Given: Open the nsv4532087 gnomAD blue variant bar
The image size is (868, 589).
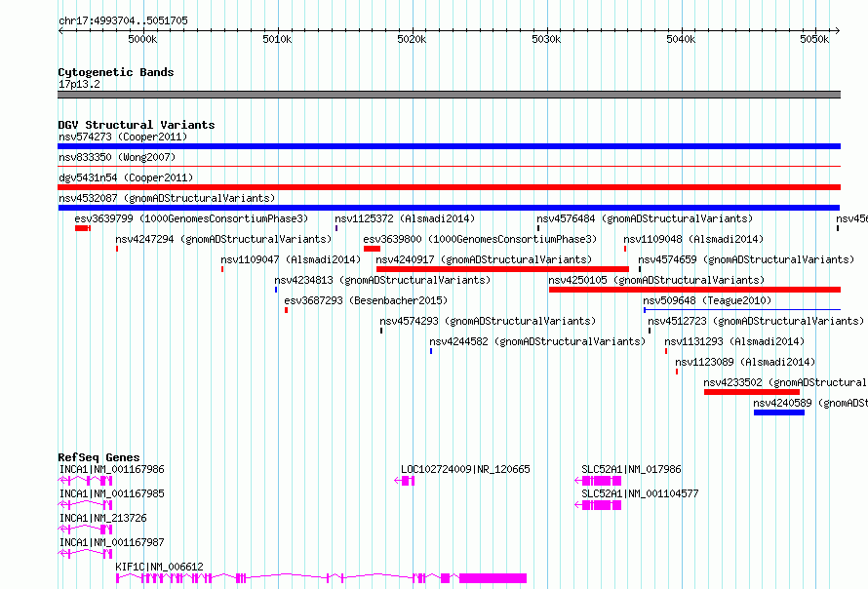Looking at the screenshot, I should [449, 208].
